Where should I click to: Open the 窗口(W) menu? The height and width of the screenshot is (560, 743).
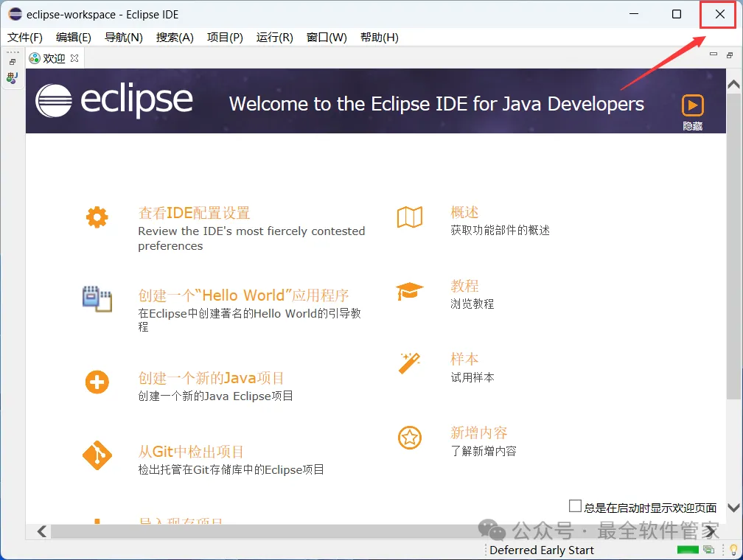pos(327,37)
